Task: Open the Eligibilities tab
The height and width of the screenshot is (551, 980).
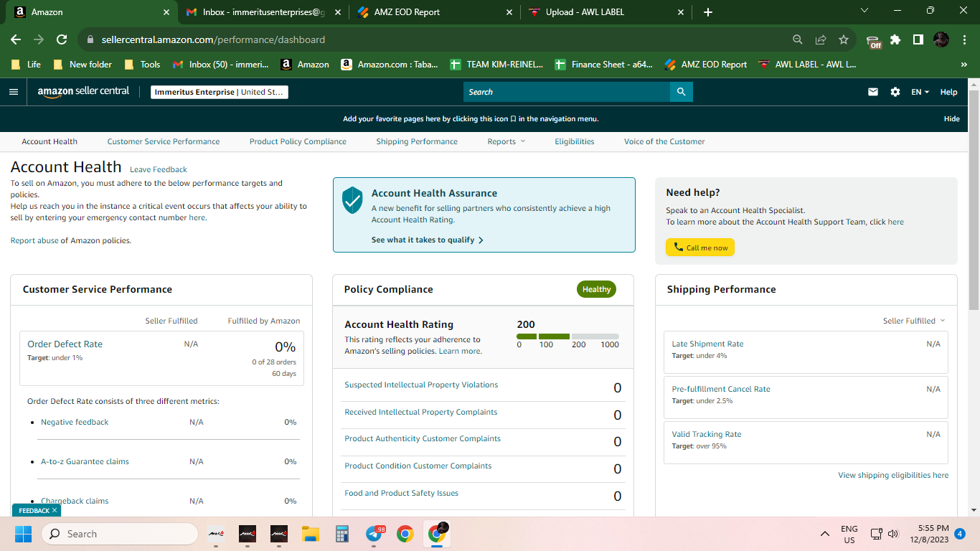Action: coord(575,141)
